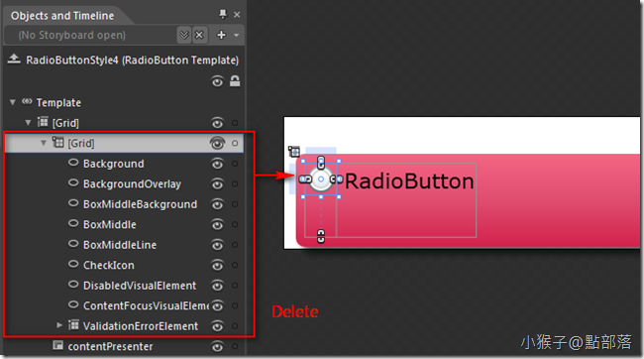Collapse the Template tree node
644x359 pixels.
13,102
